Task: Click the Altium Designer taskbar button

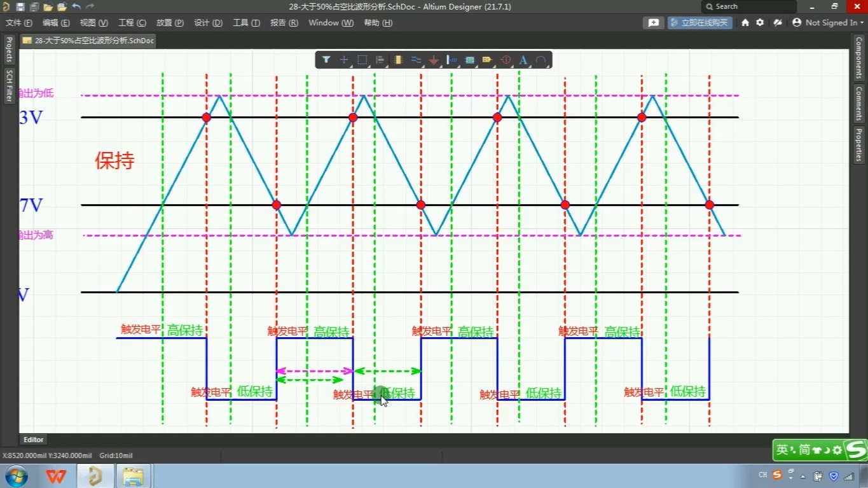Action: click(95, 476)
